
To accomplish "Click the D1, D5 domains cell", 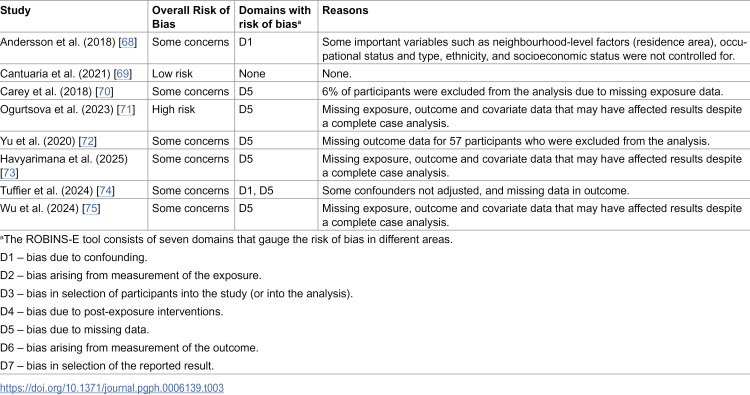I will click(x=256, y=190).
